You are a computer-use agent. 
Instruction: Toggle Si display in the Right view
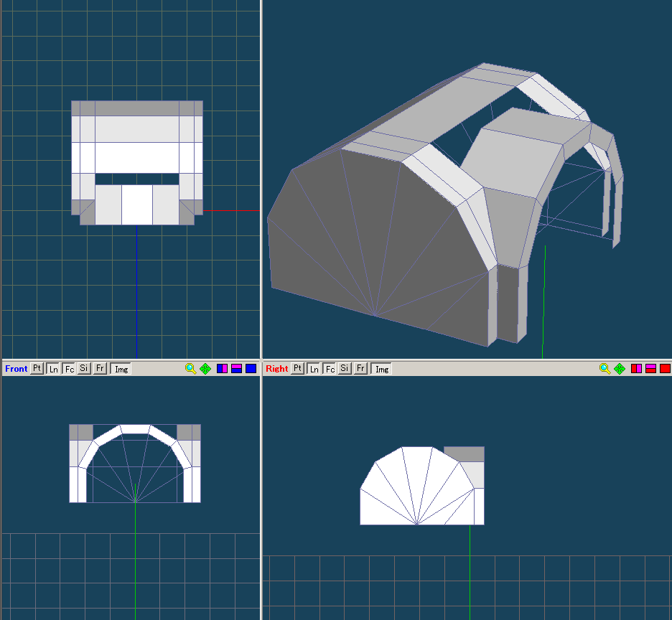pos(345,369)
